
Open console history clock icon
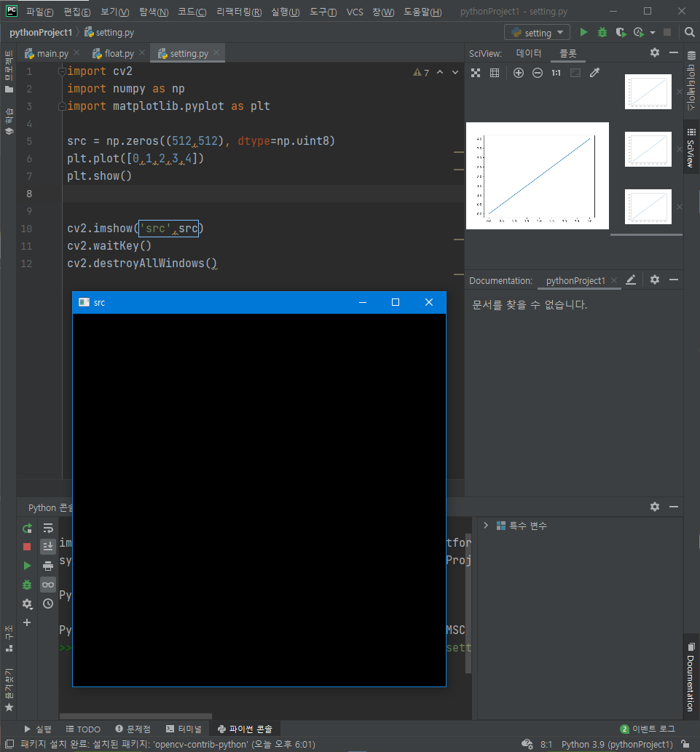coord(48,603)
